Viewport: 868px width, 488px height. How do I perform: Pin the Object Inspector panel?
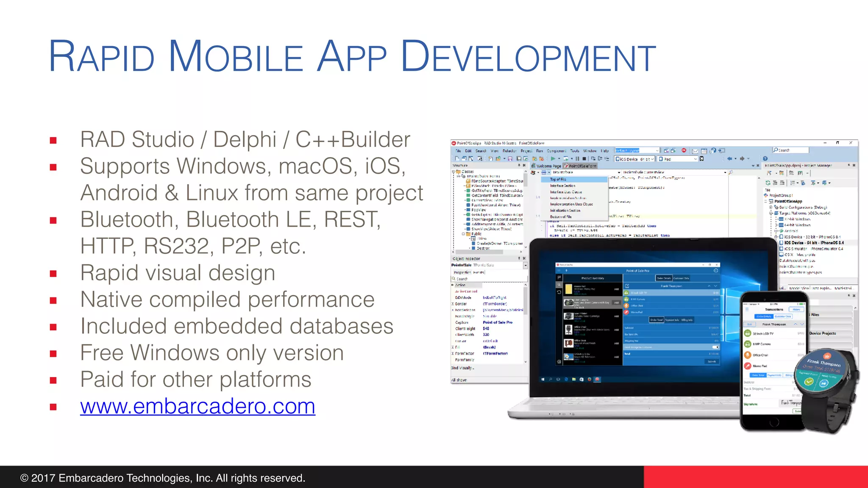pos(519,258)
